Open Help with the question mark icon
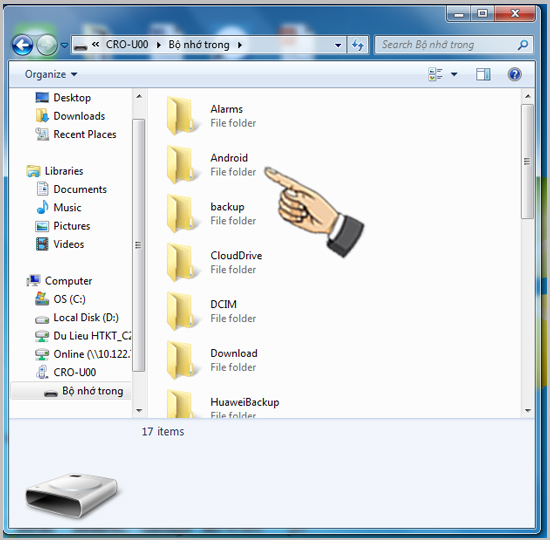 pos(515,74)
